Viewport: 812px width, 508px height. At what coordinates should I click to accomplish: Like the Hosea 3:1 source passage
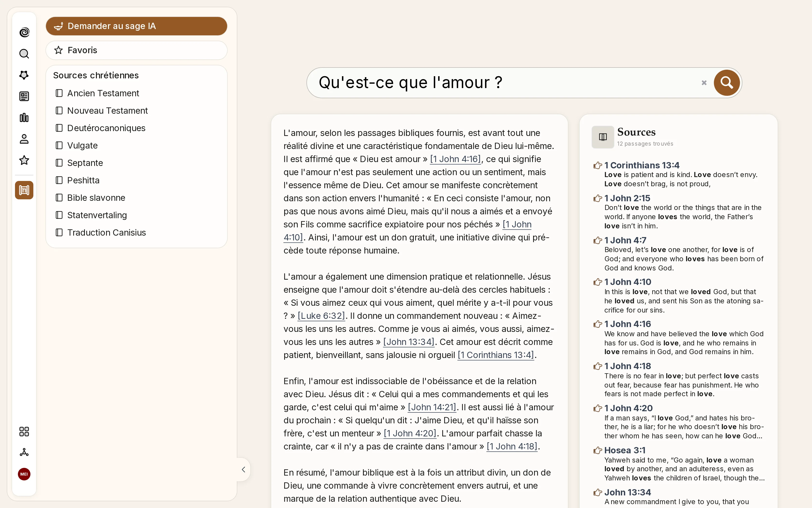point(598,450)
